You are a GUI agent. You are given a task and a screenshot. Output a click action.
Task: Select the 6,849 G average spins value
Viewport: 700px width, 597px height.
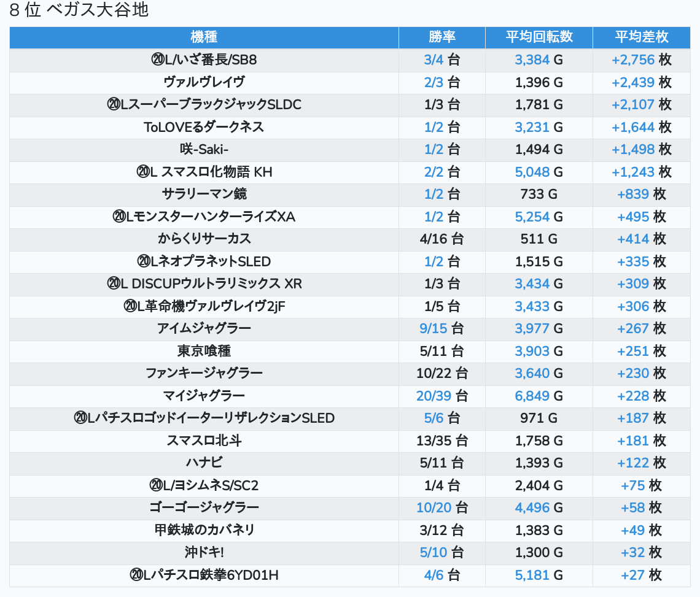tap(539, 396)
